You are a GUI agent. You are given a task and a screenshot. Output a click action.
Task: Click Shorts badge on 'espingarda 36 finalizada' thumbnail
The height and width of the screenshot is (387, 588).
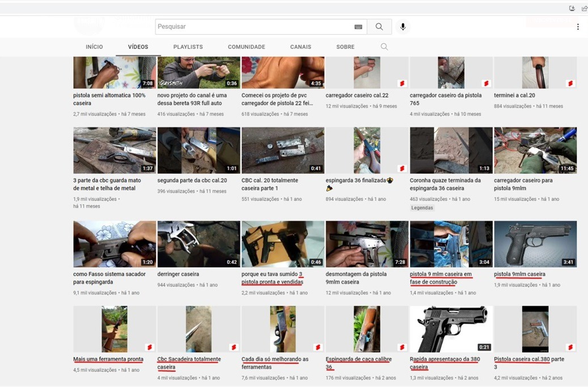coord(403,168)
